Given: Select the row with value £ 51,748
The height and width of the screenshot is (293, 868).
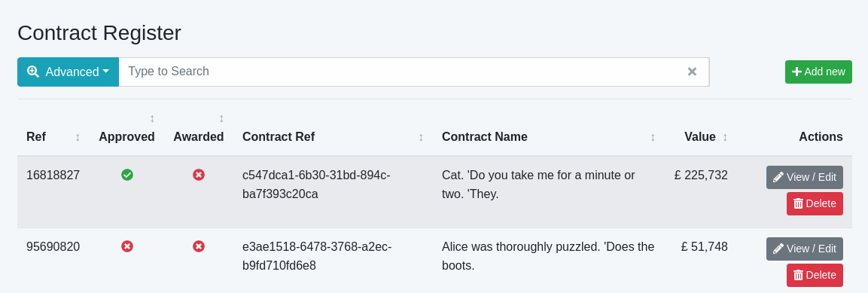Looking at the screenshot, I should click(x=434, y=261).
